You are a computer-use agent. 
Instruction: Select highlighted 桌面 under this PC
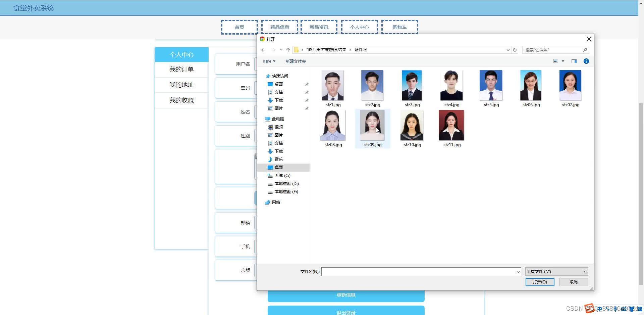[283, 168]
